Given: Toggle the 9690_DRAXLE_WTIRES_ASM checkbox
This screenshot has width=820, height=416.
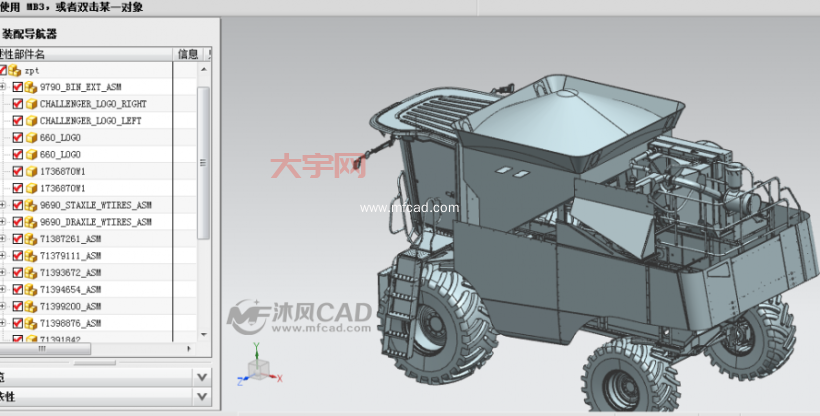Looking at the screenshot, I should [17, 222].
